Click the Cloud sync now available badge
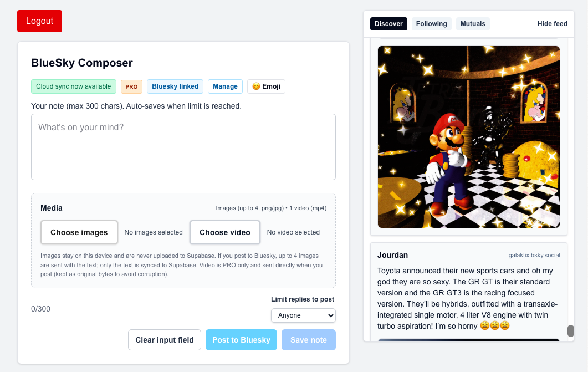 (73, 86)
